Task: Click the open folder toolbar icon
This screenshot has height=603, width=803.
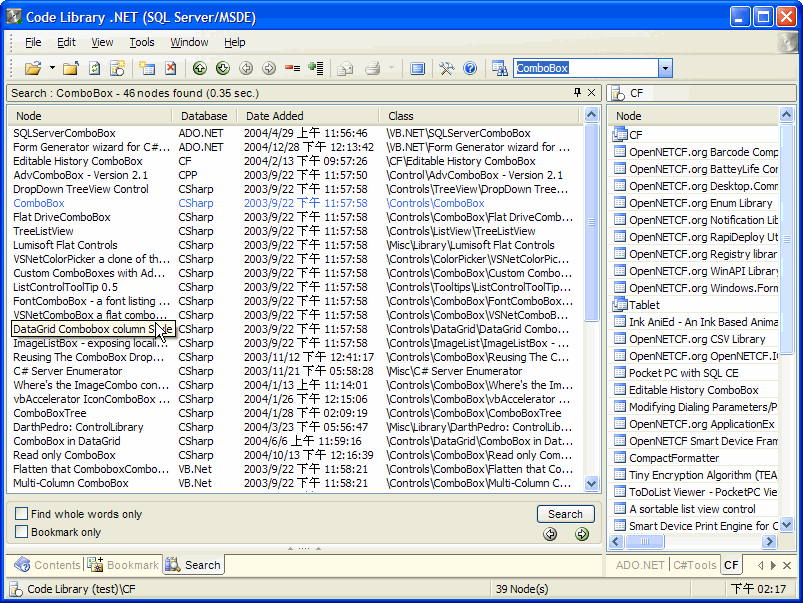Action: pyautogui.click(x=33, y=68)
